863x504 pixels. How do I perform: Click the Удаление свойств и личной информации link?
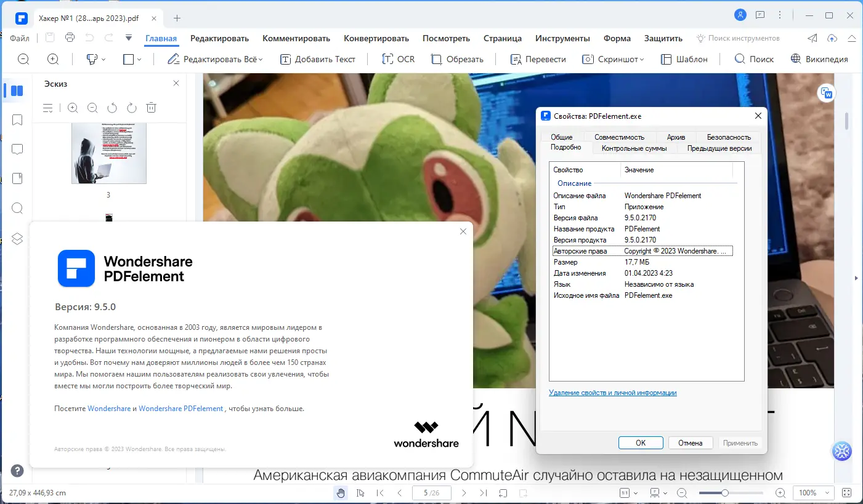coord(613,392)
